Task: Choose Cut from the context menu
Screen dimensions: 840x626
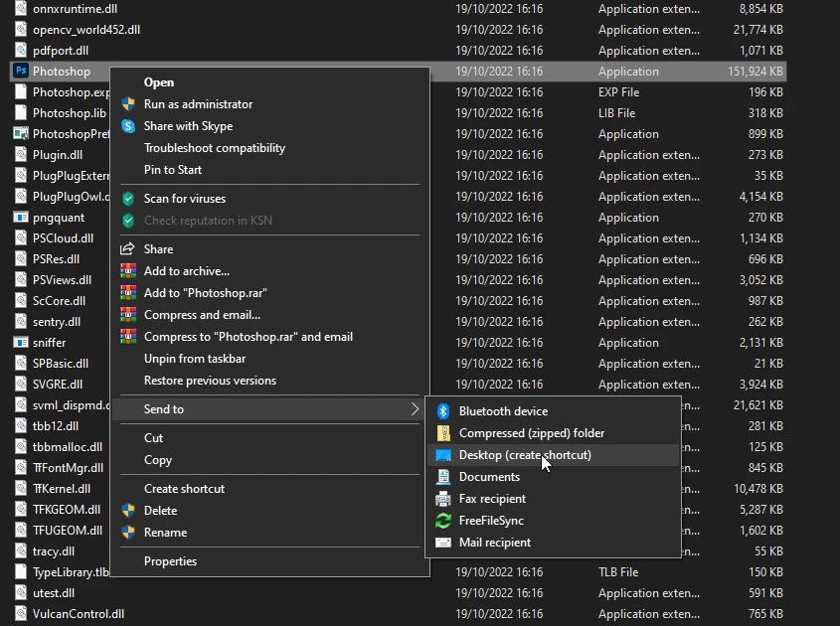Action: tap(269, 438)
